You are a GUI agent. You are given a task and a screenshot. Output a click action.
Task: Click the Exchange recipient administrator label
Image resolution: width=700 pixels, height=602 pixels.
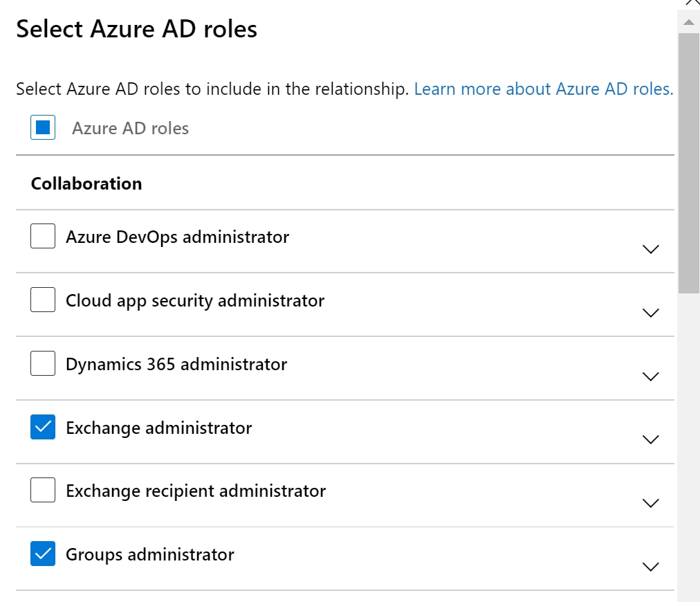click(x=196, y=491)
